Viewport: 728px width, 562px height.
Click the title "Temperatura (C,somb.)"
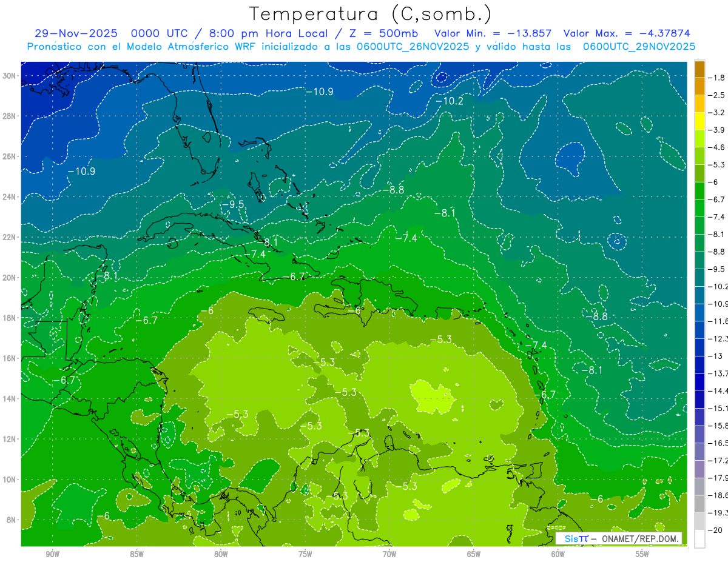[x=371, y=14]
